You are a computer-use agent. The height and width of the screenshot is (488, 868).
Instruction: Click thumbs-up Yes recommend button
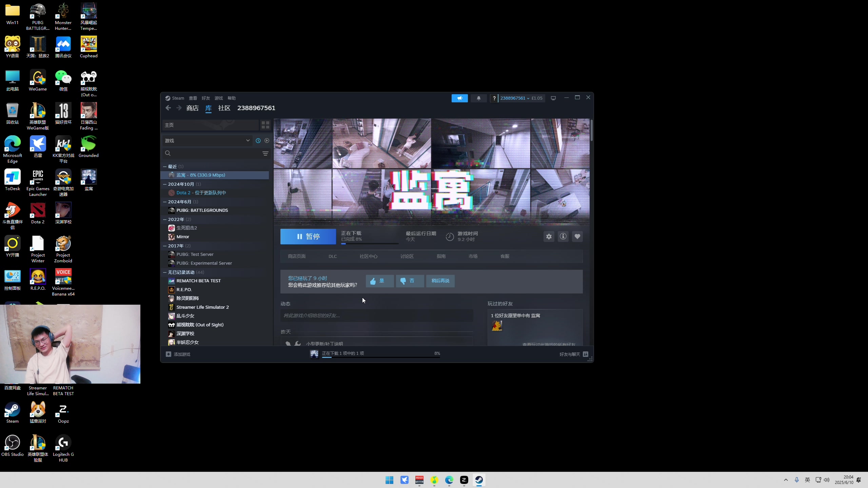(380, 281)
